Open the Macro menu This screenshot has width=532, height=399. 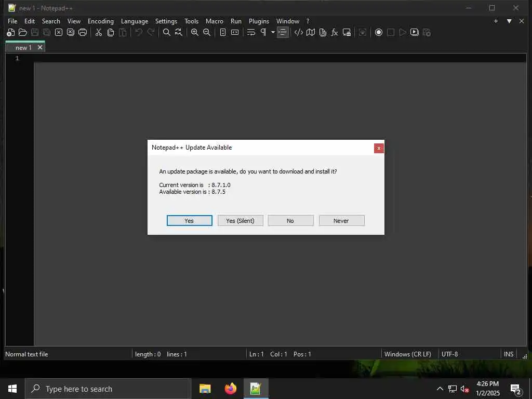click(x=215, y=21)
